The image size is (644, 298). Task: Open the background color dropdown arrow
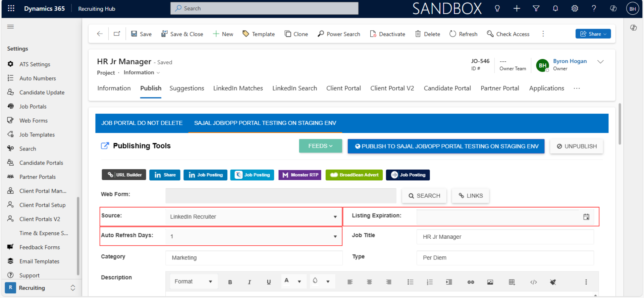coord(328,282)
